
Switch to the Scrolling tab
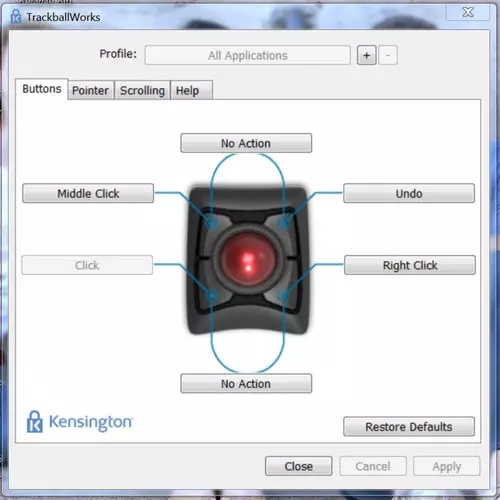click(x=142, y=90)
